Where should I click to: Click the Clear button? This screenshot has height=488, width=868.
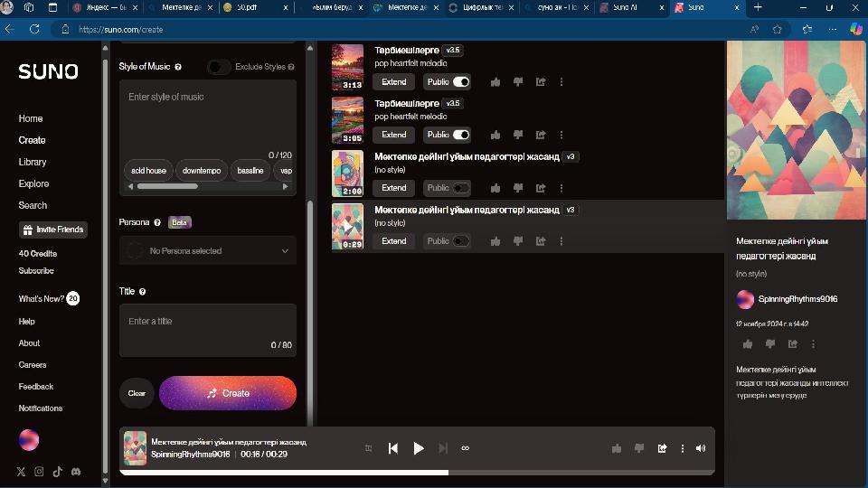137,393
